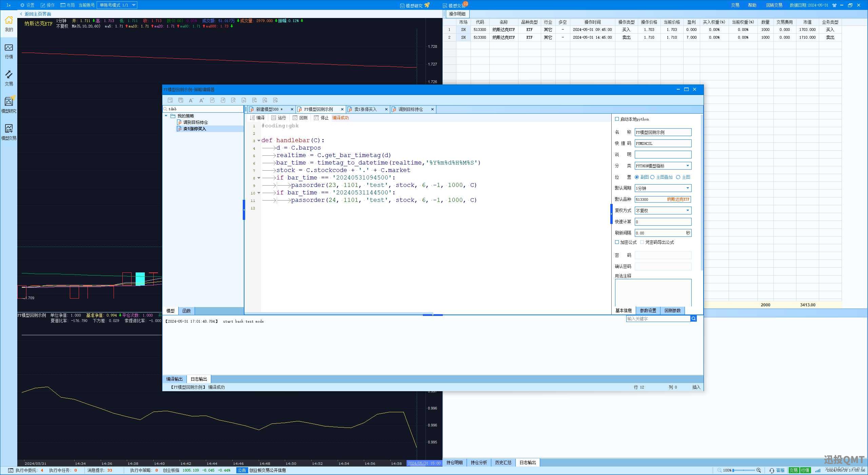Click green 行情 status button
868x475 pixels.
(x=805, y=470)
